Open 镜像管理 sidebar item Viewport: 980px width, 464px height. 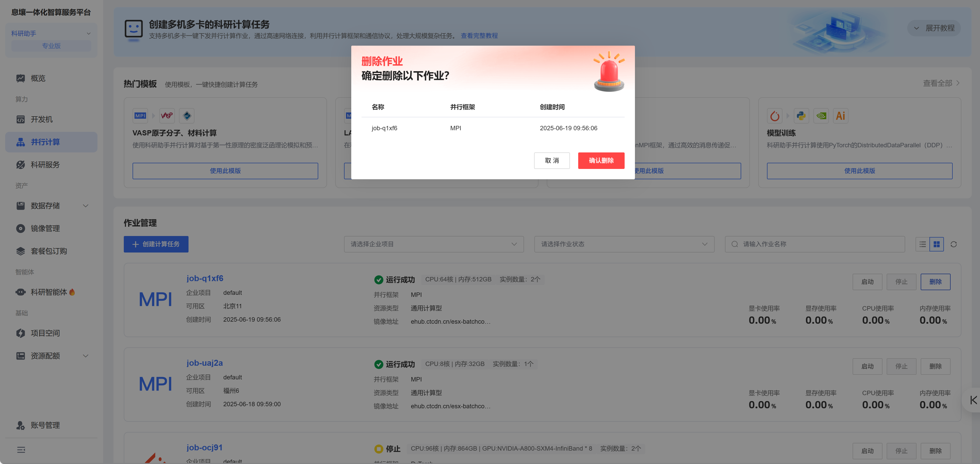pos(51,229)
